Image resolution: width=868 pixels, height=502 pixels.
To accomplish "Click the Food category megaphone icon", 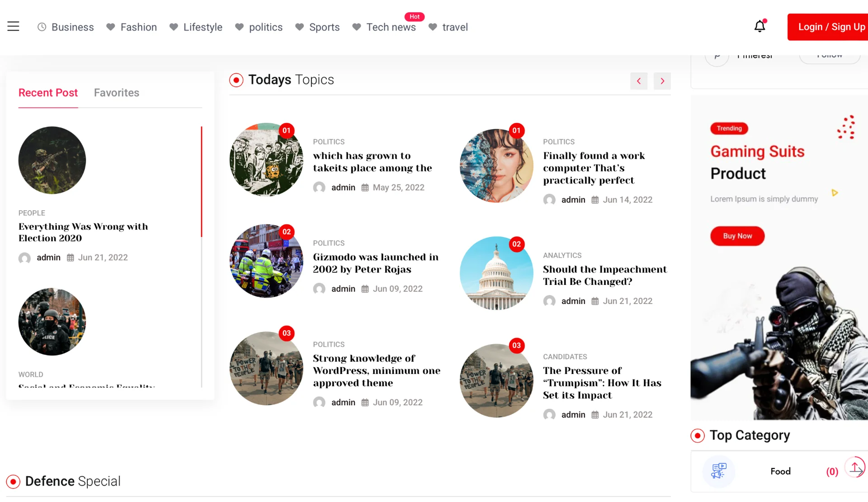I will 718,471.
